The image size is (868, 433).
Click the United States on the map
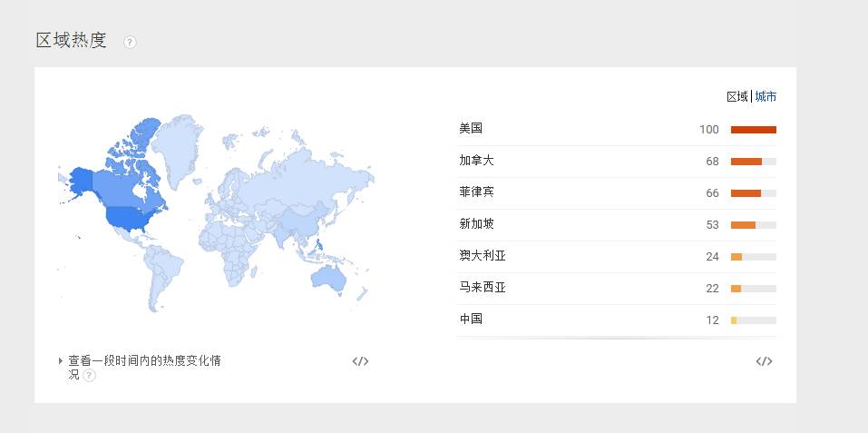127,219
